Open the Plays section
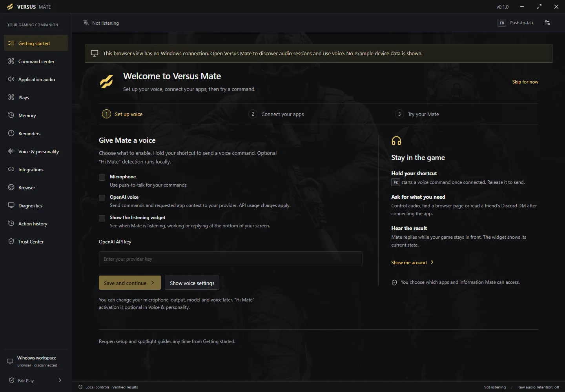The height and width of the screenshot is (392, 565). pyautogui.click(x=36, y=97)
